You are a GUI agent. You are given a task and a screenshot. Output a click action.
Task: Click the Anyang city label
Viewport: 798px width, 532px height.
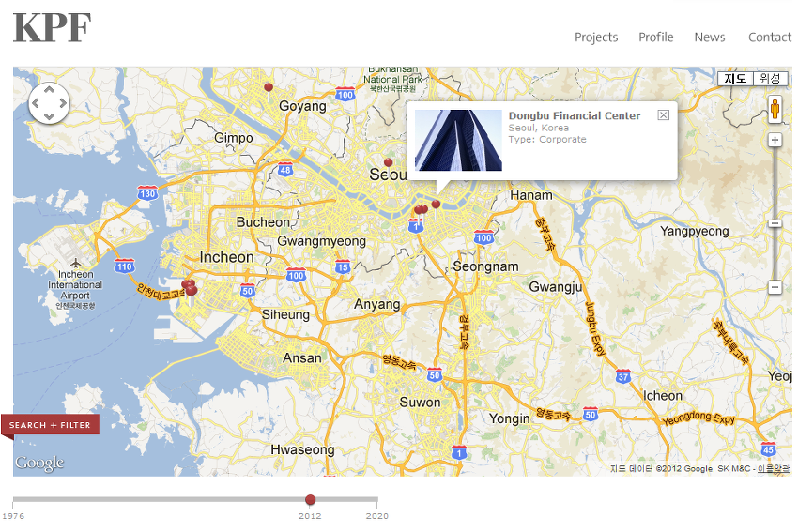point(376,304)
